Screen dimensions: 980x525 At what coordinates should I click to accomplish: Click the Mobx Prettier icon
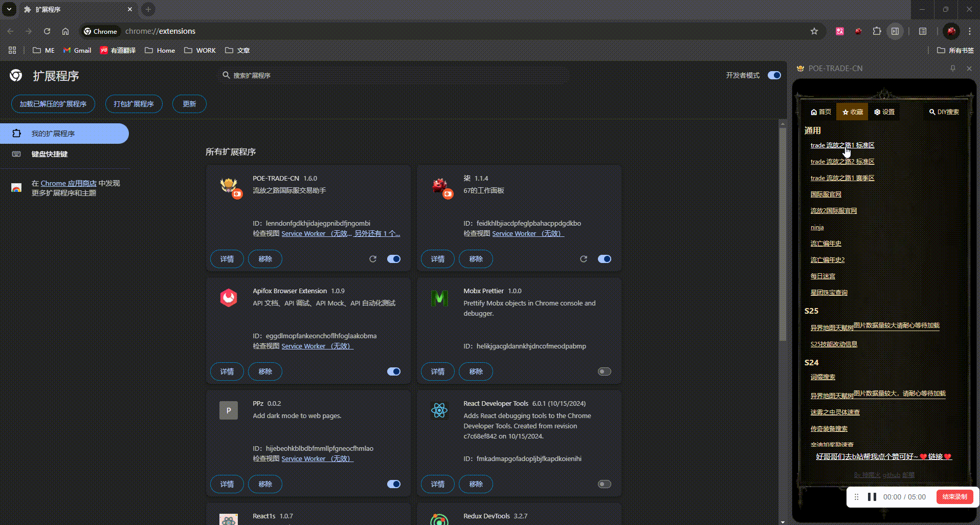pos(439,298)
